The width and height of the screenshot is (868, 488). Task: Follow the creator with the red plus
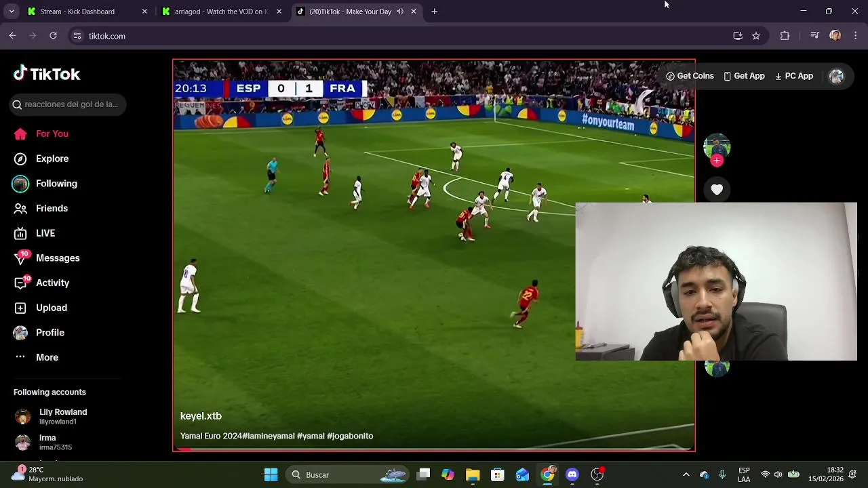(x=717, y=161)
